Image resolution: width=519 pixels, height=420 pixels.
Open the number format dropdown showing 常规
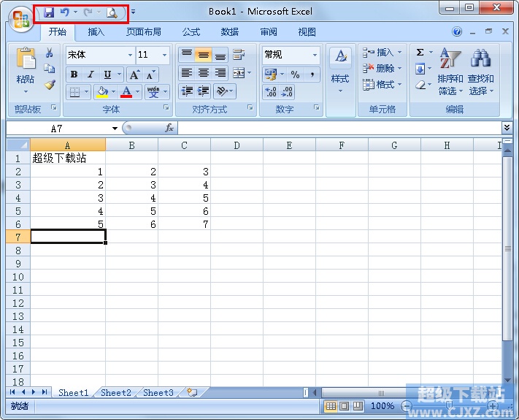pos(315,55)
